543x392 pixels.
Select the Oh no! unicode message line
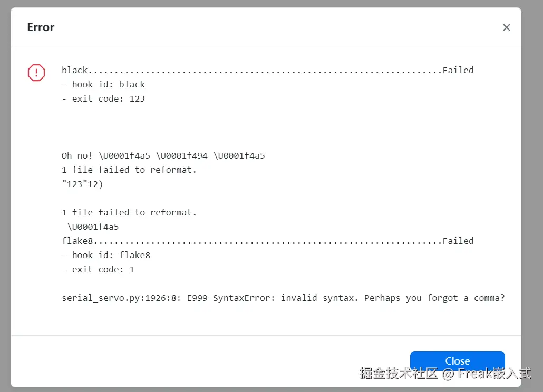coord(163,155)
